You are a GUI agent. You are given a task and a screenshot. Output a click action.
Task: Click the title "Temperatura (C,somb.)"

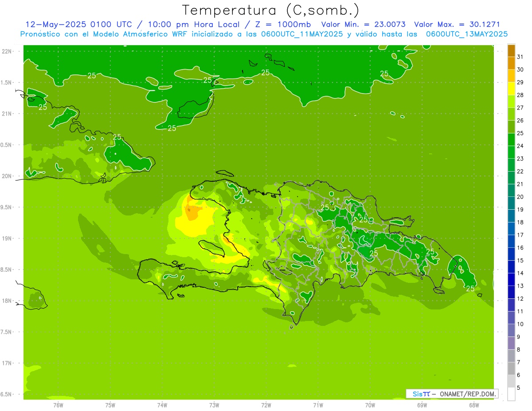click(x=270, y=10)
